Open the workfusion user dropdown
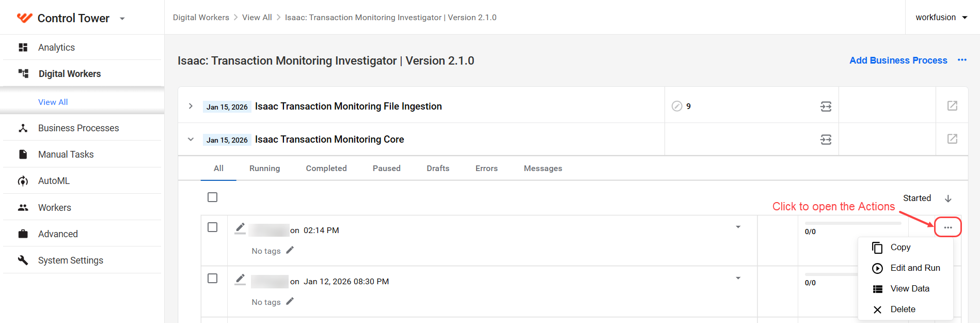Screen dimensions: 980x323 pyautogui.click(x=941, y=17)
